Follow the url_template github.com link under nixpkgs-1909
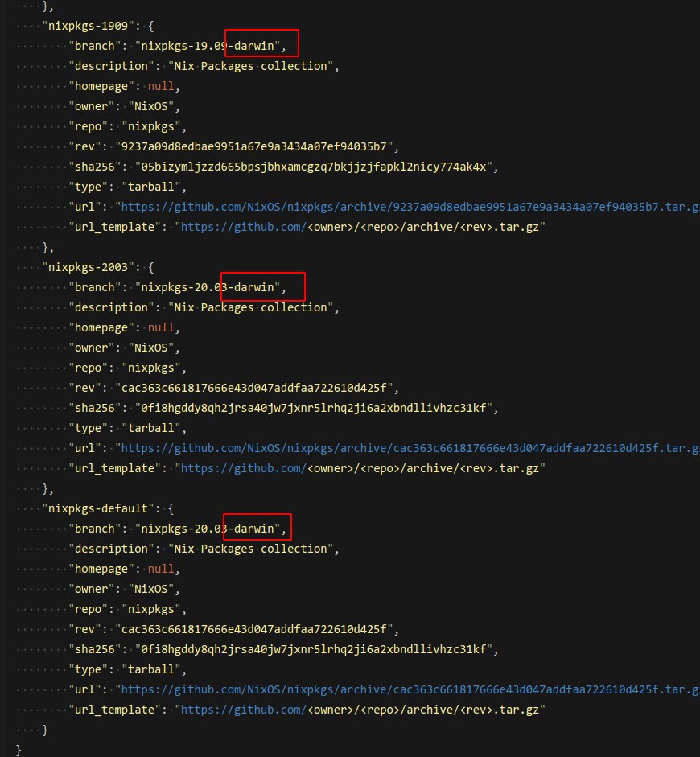The height and width of the screenshot is (757, 700). pos(243,228)
